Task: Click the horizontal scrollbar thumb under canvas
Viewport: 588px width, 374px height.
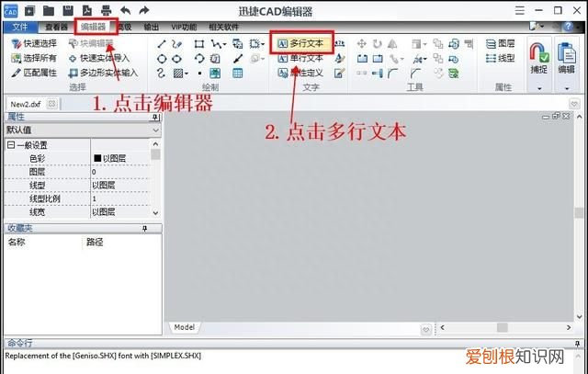Action: tap(503, 327)
